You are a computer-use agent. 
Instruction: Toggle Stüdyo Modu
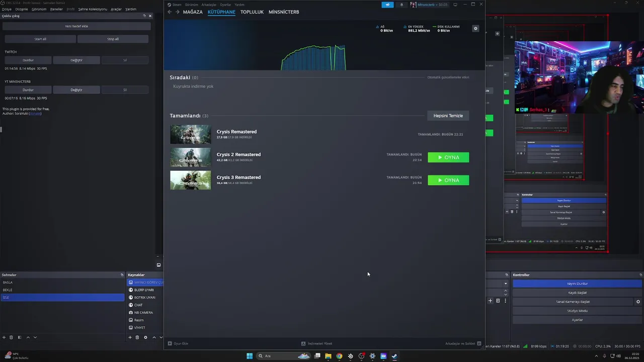pyautogui.click(x=577, y=311)
